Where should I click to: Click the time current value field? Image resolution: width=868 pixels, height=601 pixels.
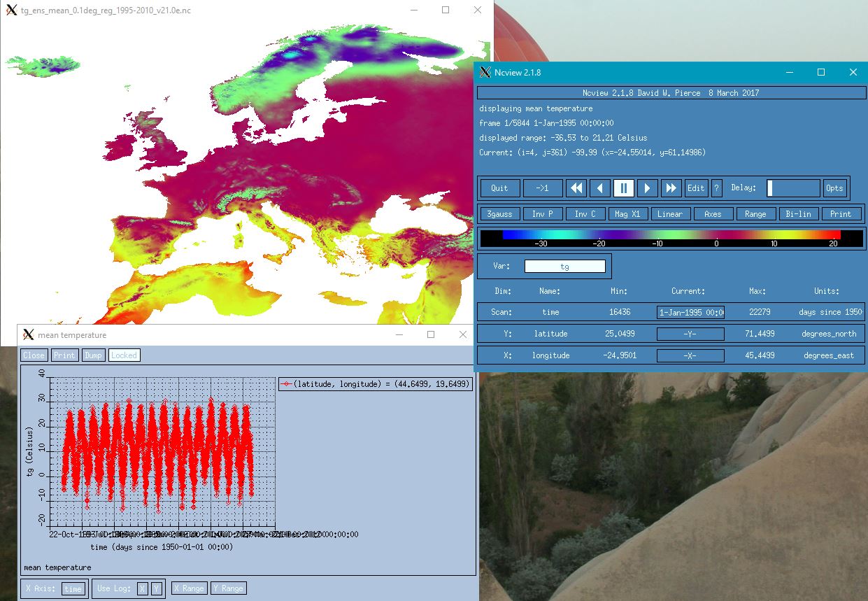[690, 312]
